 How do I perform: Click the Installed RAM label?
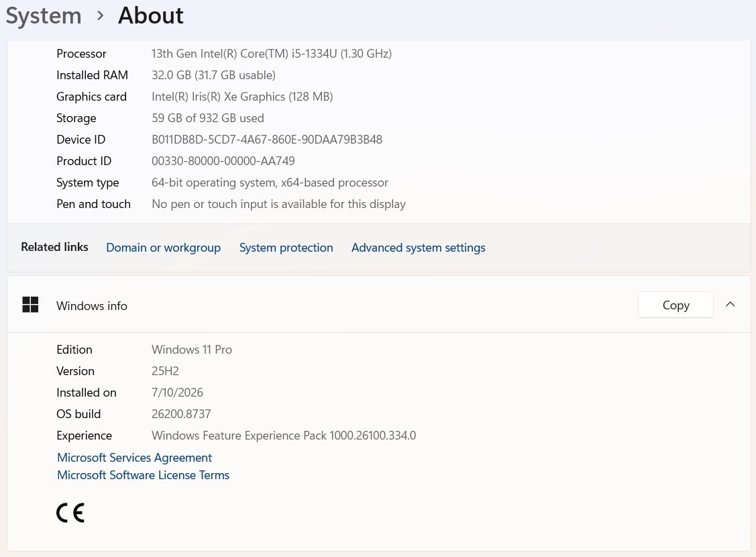92,75
